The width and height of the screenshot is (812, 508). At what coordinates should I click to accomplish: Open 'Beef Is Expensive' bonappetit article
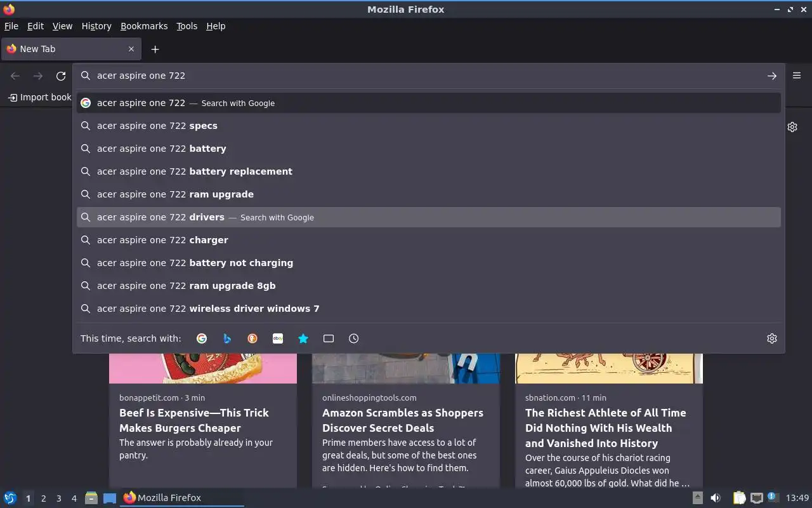(194, 420)
